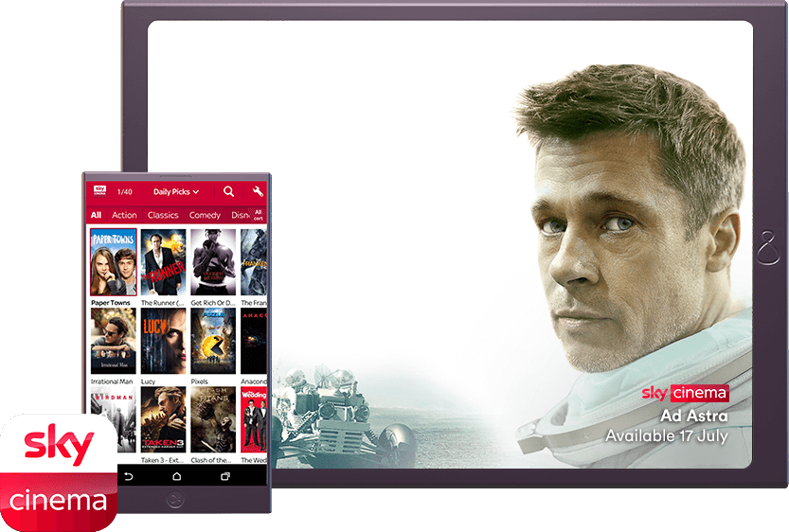Open the Clash of the Titans poster

[213, 420]
